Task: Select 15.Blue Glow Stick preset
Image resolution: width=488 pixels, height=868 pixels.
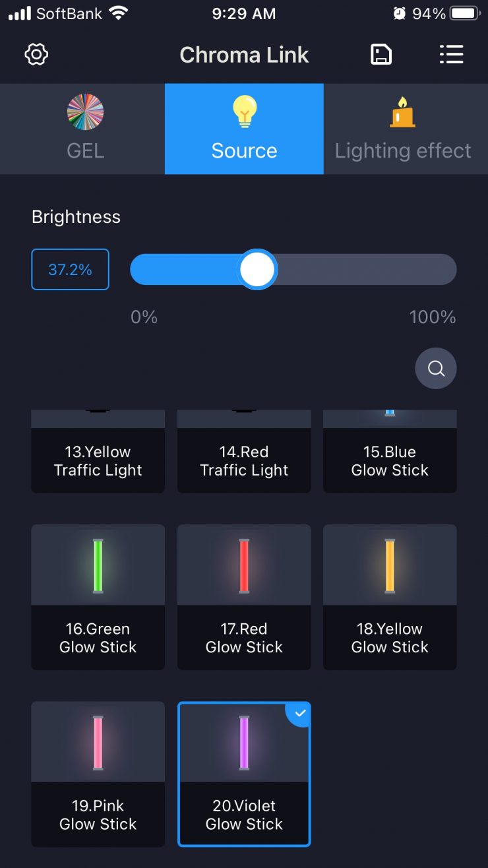Action: point(390,460)
